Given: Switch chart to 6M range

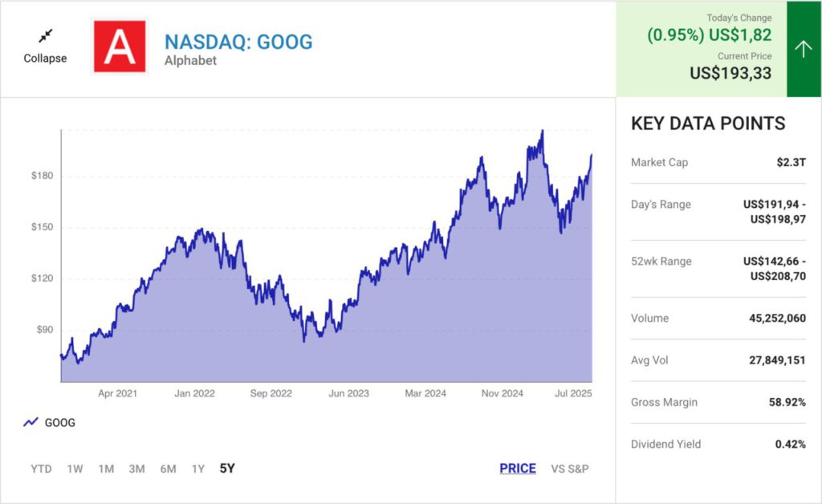Looking at the screenshot, I should (168, 469).
